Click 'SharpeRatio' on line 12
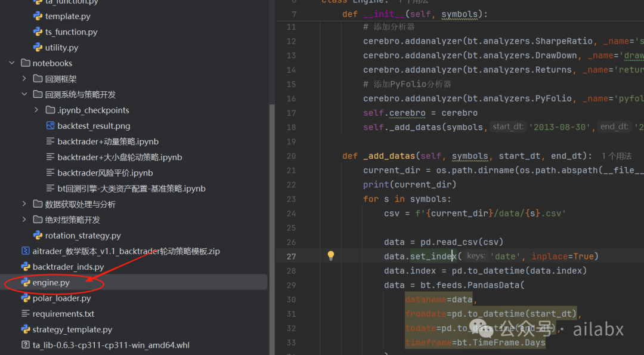Screen dimensions: 644x355 pos(564,41)
